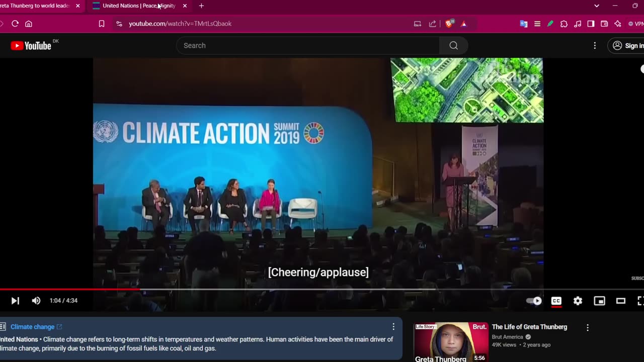
Task: Open The Life of Greta Thunberg thumbnail
Action: click(451, 342)
